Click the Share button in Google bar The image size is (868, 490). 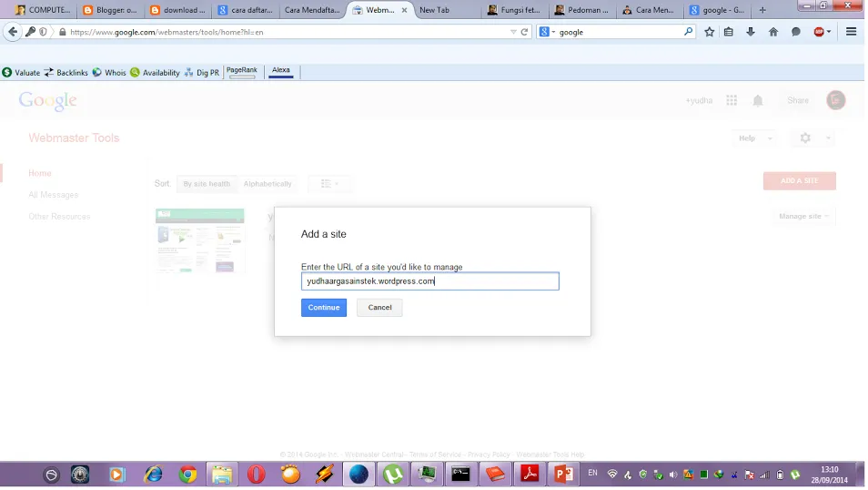(x=798, y=100)
